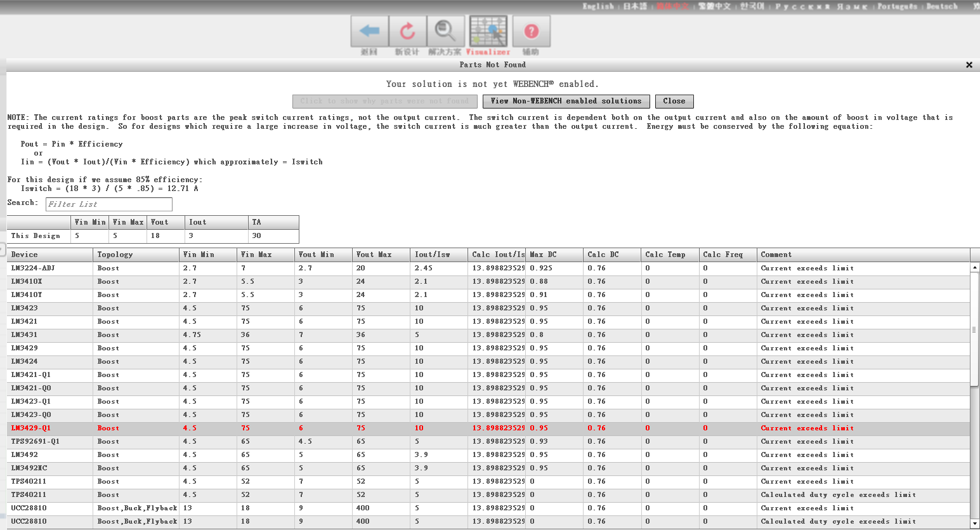
Task: Click the Vout value 18 in This Design
Action: pyautogui.click(x=155, y=236)
